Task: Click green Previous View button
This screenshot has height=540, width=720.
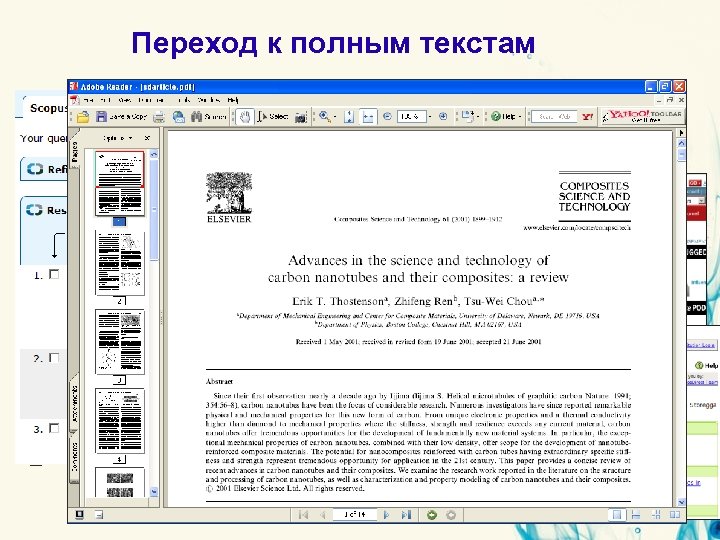Action: (432, 515)
